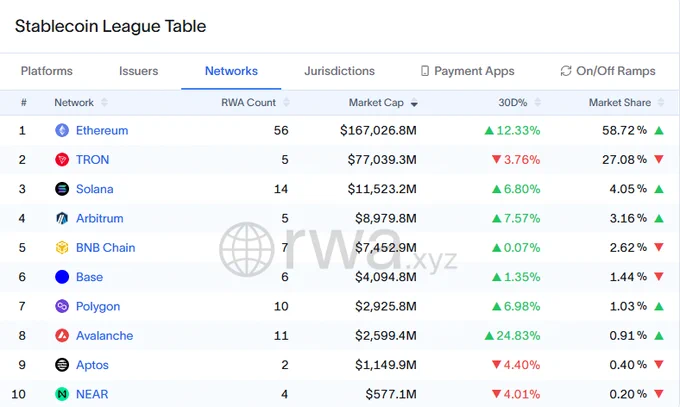
Task: Open the Ethereum network link
Action: (x=102, y=130)
